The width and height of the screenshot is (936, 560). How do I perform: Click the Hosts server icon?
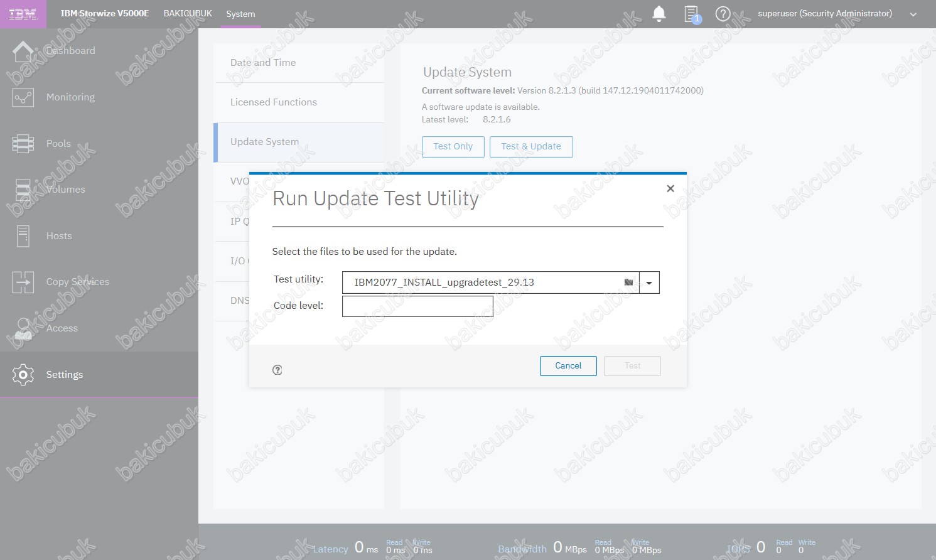pos(23,236)
